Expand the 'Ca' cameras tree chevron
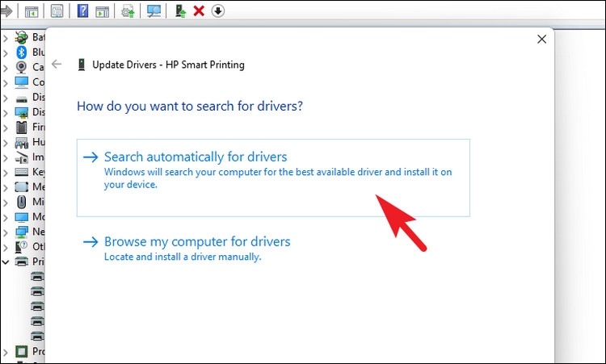The width and height of the screenshot is (606, 364). [6, 68]
